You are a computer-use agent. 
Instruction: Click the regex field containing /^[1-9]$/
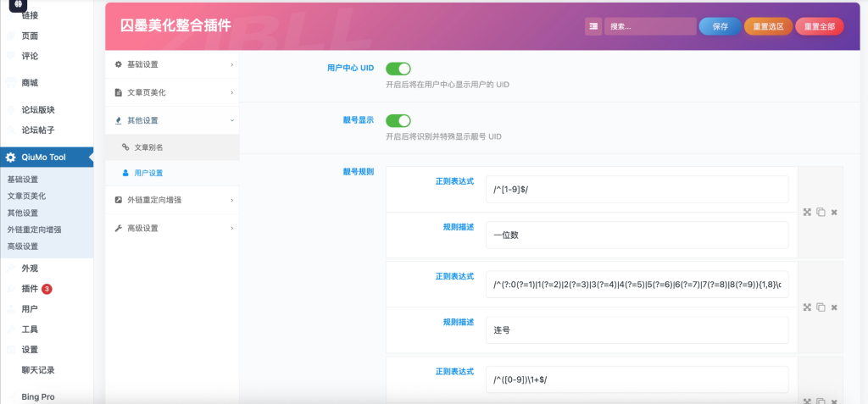[637, 189]
